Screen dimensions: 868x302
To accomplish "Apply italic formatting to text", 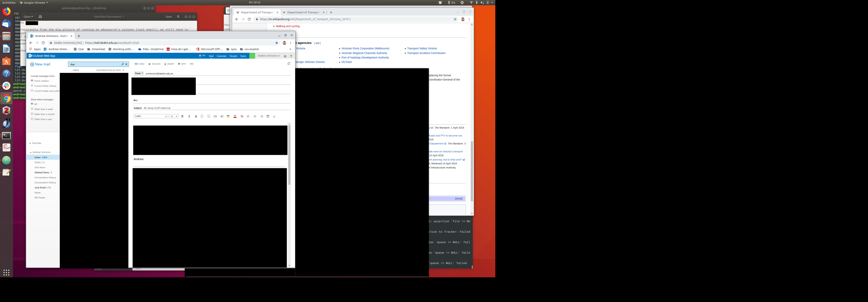I will click(x=189, y=117).
